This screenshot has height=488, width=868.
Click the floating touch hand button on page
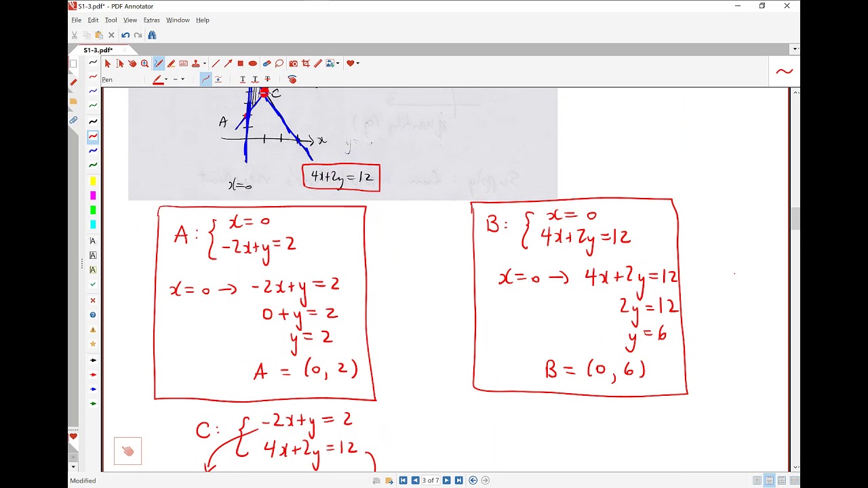click(x=127, y=451)
